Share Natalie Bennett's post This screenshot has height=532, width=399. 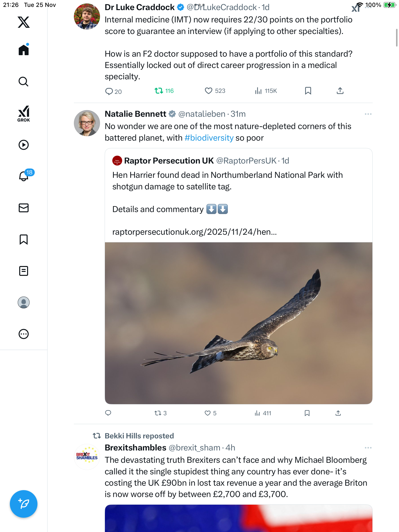[x=338, y=413]
